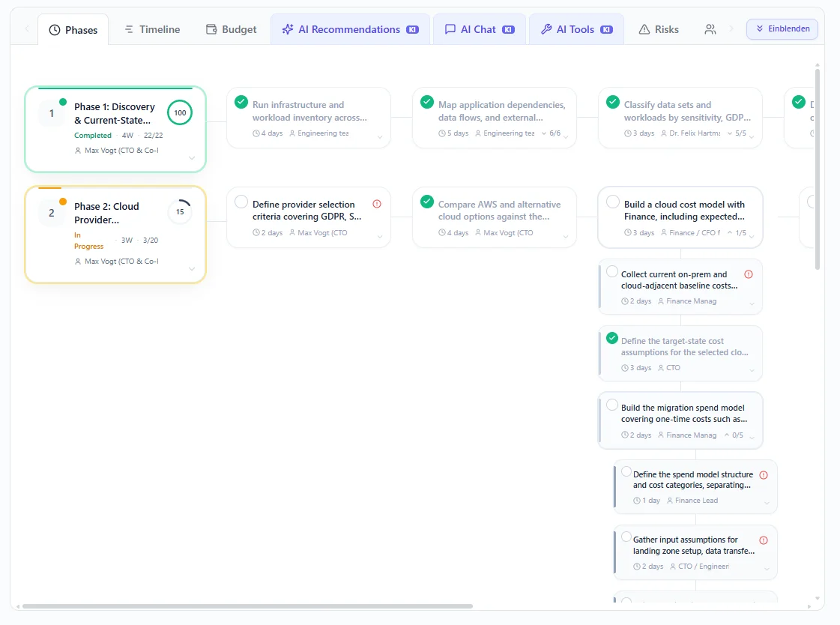Expand the Run infrastructure task chevron

380,137
